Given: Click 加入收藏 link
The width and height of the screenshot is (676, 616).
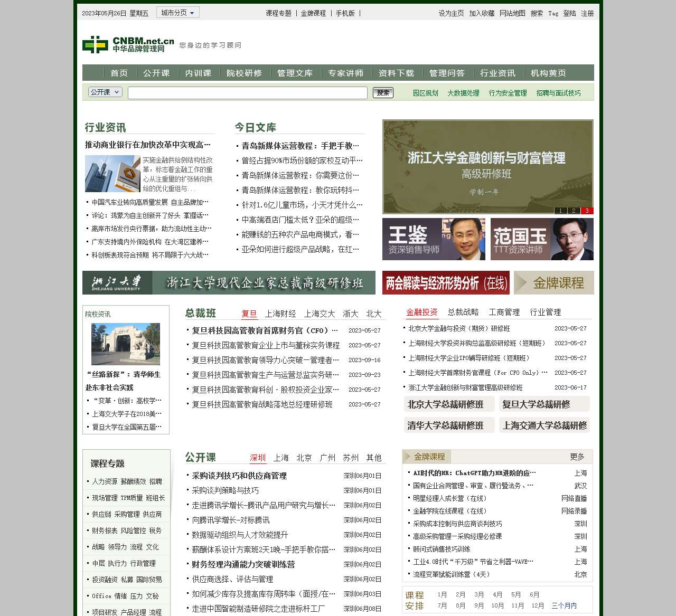Looking at the screenshot, I should tap(482, 13).
